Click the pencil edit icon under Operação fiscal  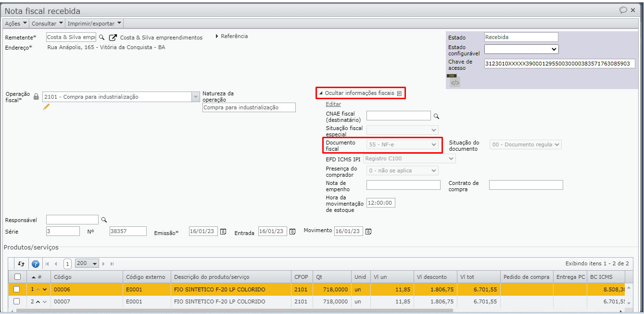(x=46, y=107)
